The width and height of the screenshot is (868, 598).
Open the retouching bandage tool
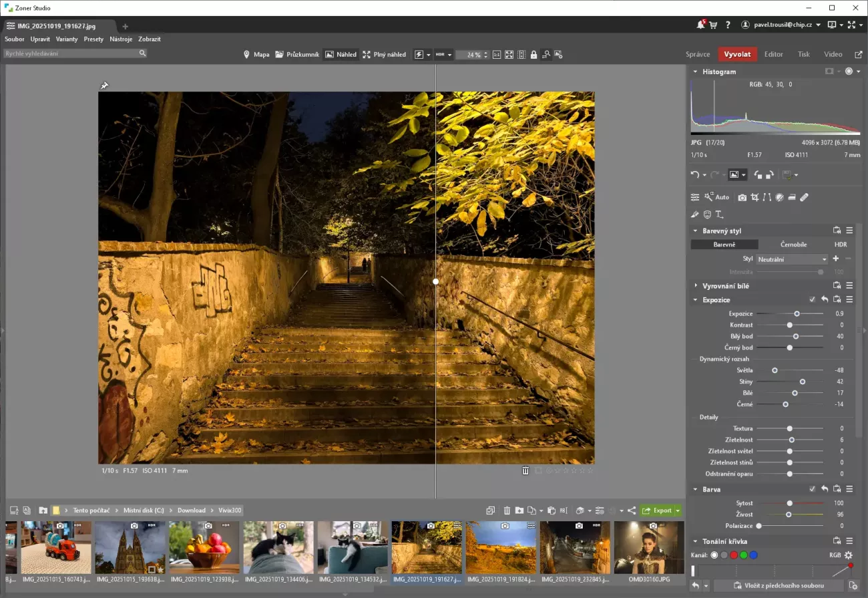point(804,197)
